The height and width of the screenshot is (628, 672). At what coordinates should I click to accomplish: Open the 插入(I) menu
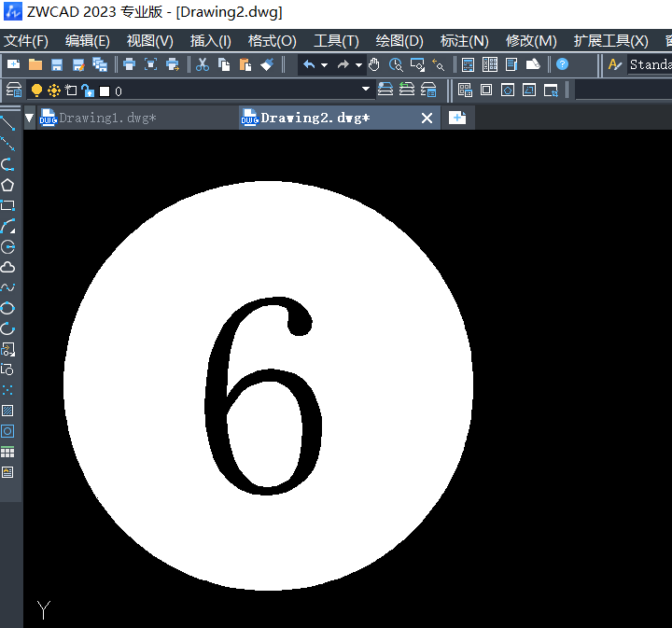pos(211,41)
